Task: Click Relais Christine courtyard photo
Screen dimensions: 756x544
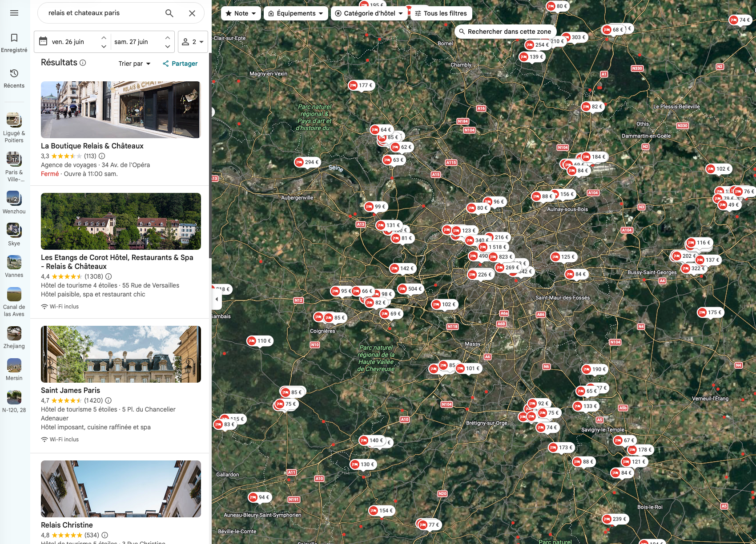Action: point(121,489)
